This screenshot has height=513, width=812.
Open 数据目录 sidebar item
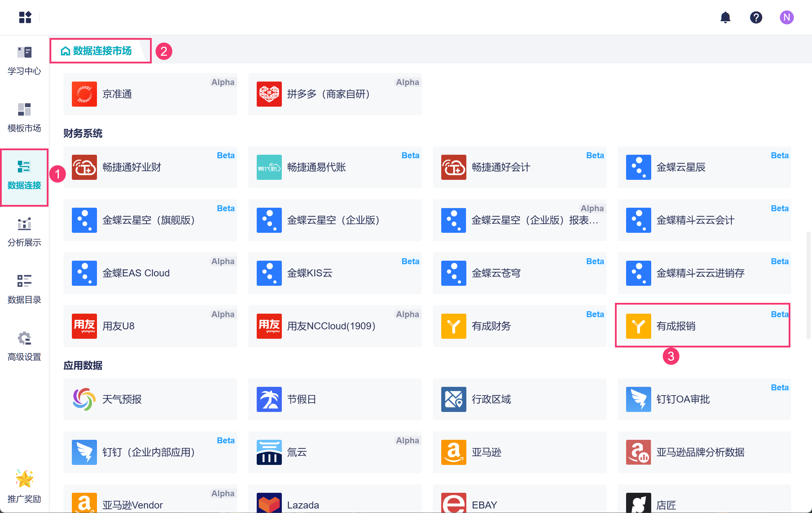point(24,289)
